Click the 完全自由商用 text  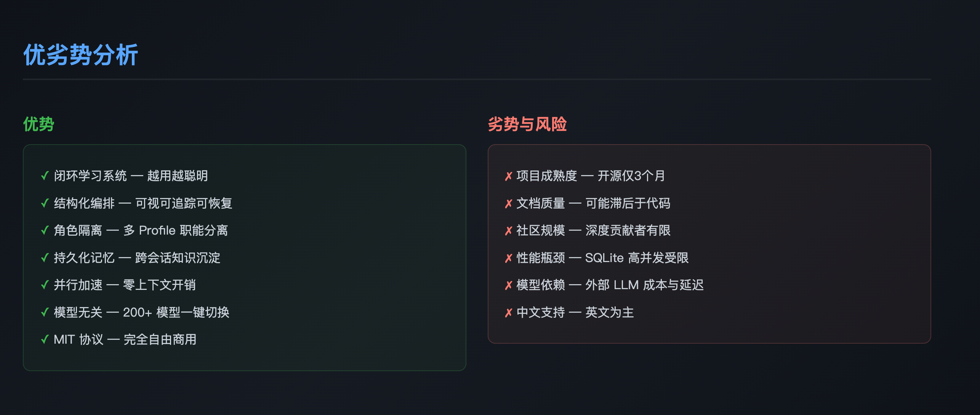click(x=160, y=339)
